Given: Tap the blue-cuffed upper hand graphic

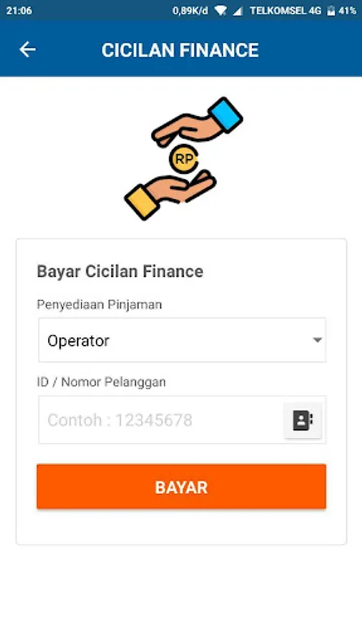Looking at the screenshot, I should 197,122.
